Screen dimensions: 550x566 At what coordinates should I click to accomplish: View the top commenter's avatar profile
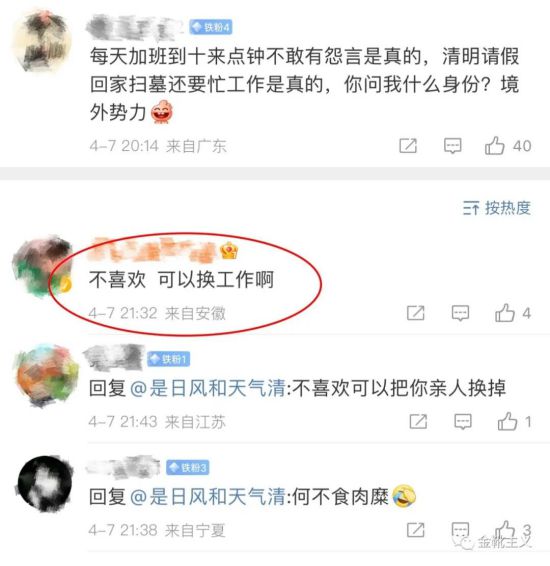coord(42,40)
